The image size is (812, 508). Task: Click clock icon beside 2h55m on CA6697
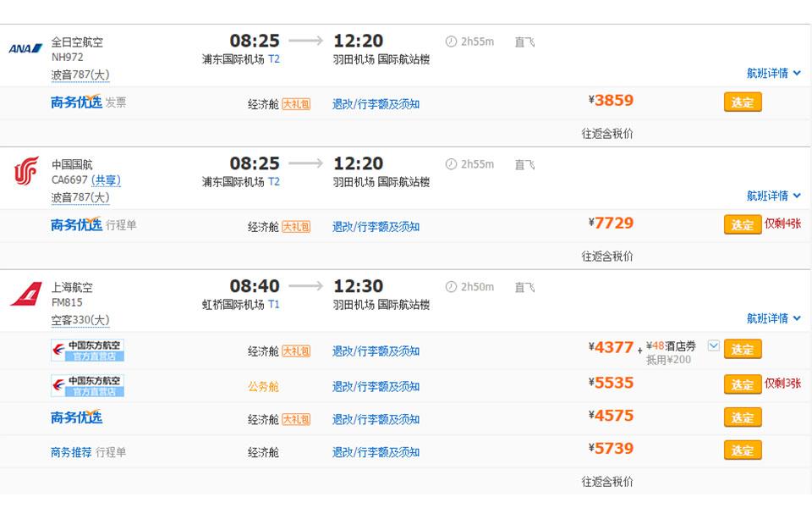pos(451,164)
